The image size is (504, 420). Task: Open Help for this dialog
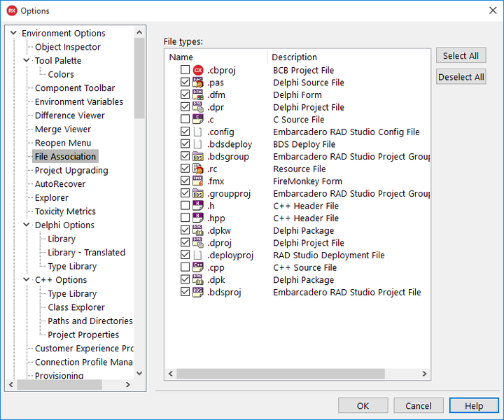pyautogui.click(x=474, y=405)
